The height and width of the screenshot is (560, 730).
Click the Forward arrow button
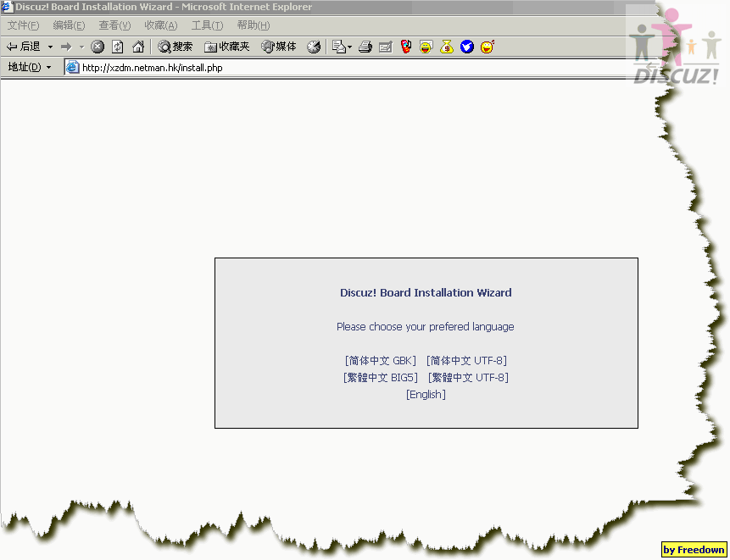tap(67, 47)
